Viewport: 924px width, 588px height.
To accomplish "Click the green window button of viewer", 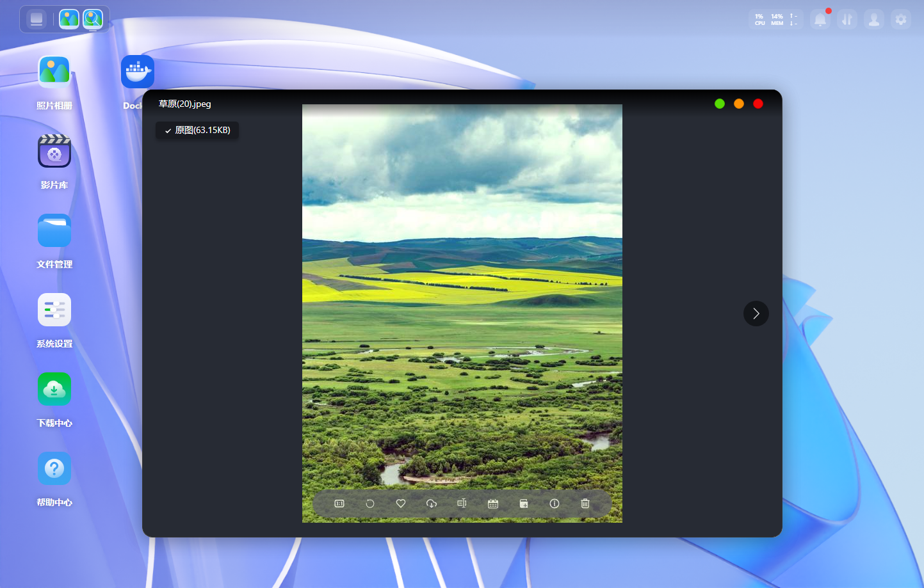I will pyautogui.click(x=720, y=104).
